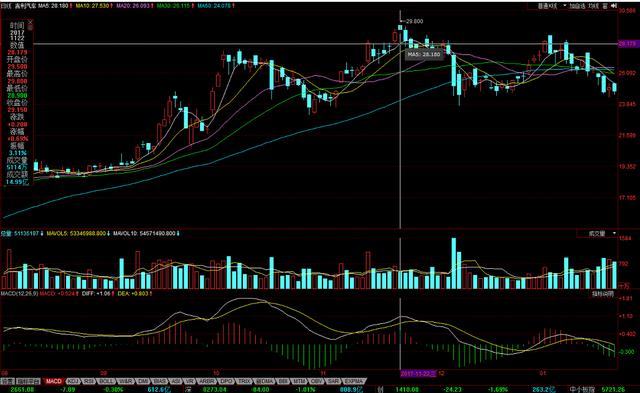
Task: Click the speaker arrow icon top right
Action: click(x=614, y=6)
